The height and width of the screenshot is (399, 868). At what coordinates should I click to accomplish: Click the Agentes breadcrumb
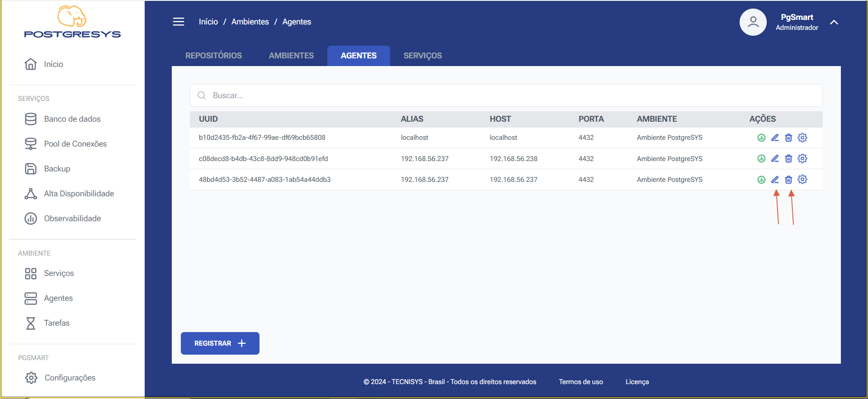(297, 22)
